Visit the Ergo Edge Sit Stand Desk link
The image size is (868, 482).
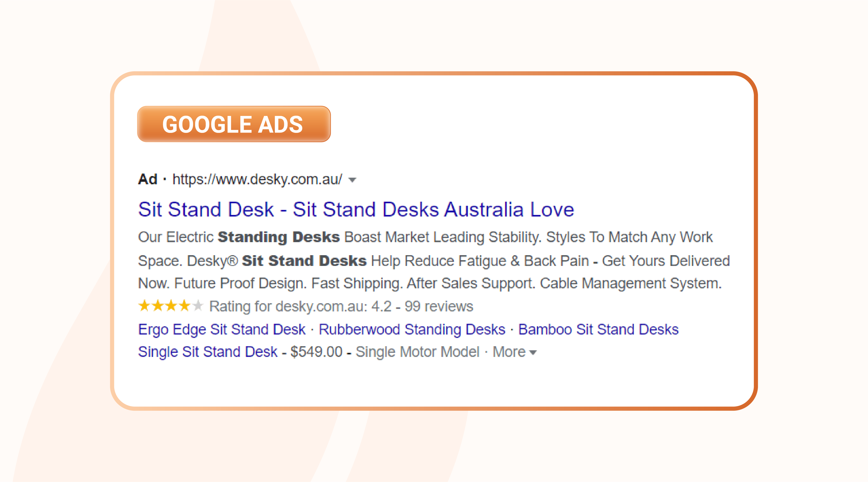point(222,329)
